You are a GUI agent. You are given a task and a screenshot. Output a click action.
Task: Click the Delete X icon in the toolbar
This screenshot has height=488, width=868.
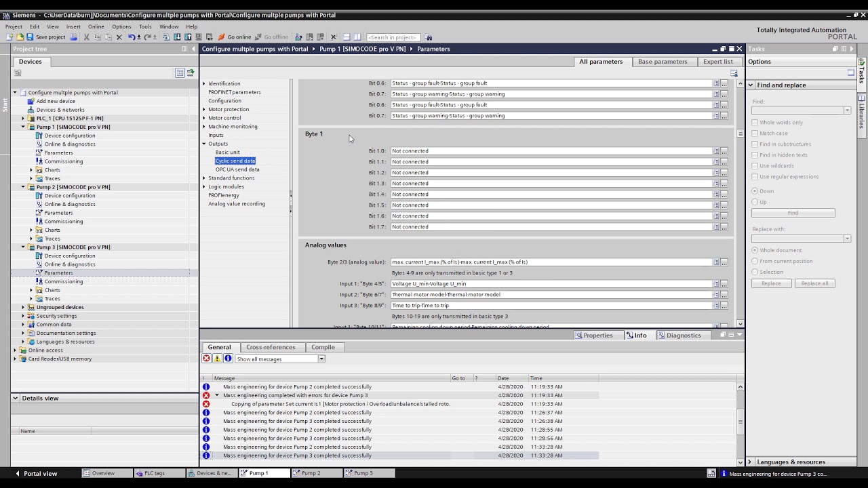pos(119,37)
